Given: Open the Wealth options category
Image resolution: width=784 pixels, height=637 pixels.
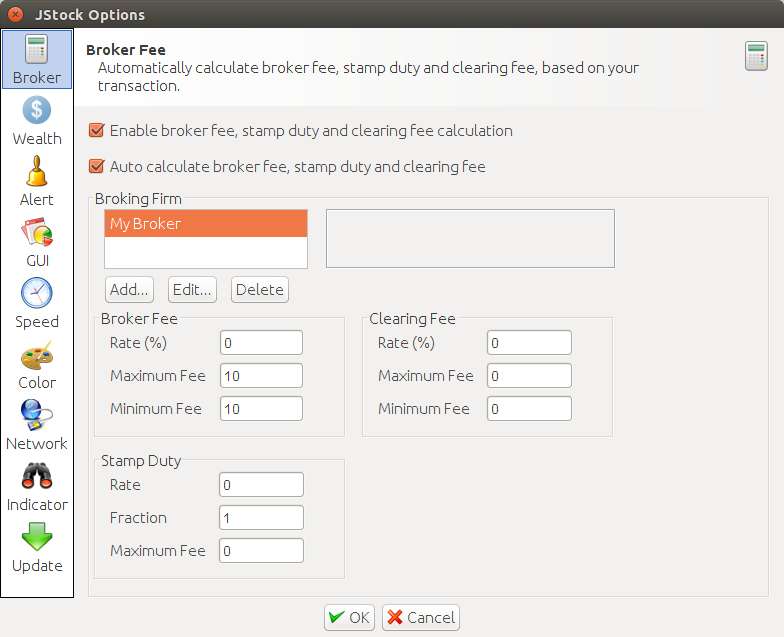Looking at the screenshot, I should tap(37, 121).
